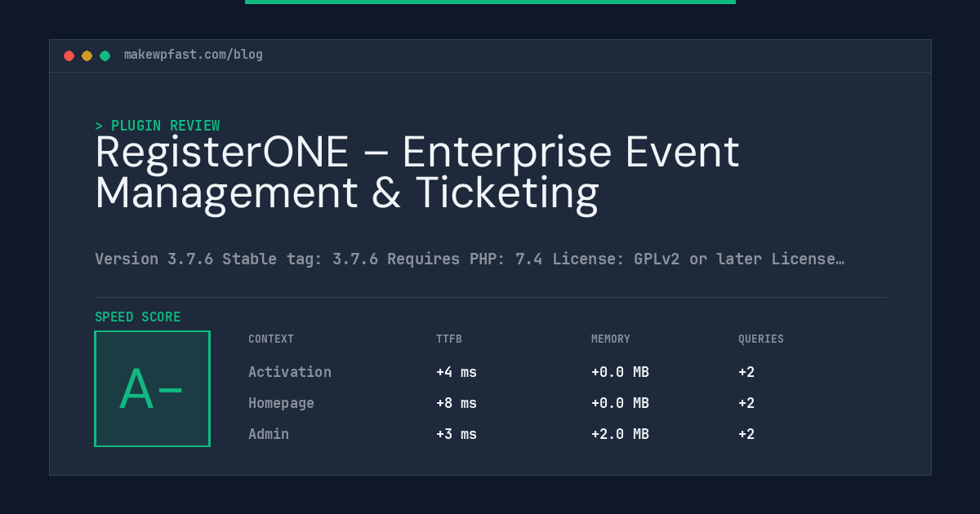Click the makewpfast.com/blog address text

click(x=194, y=55)
